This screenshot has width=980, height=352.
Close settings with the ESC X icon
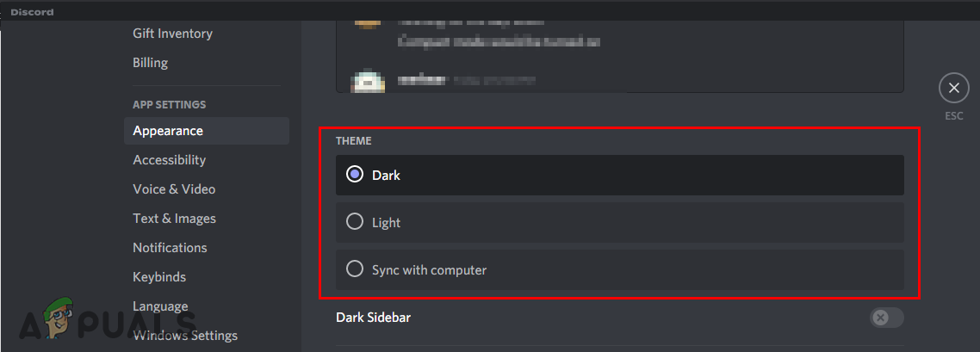(x=953, y=88)
